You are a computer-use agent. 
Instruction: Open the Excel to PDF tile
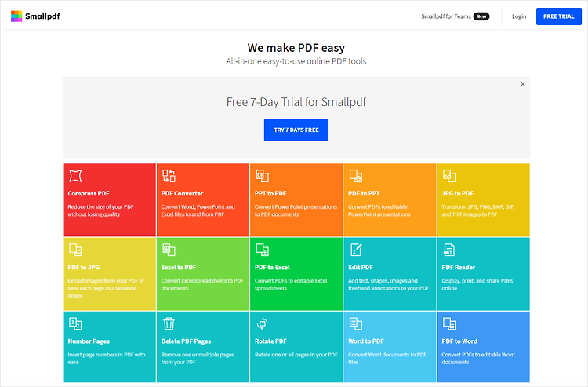pyautogui.click(x=203, y=274)
